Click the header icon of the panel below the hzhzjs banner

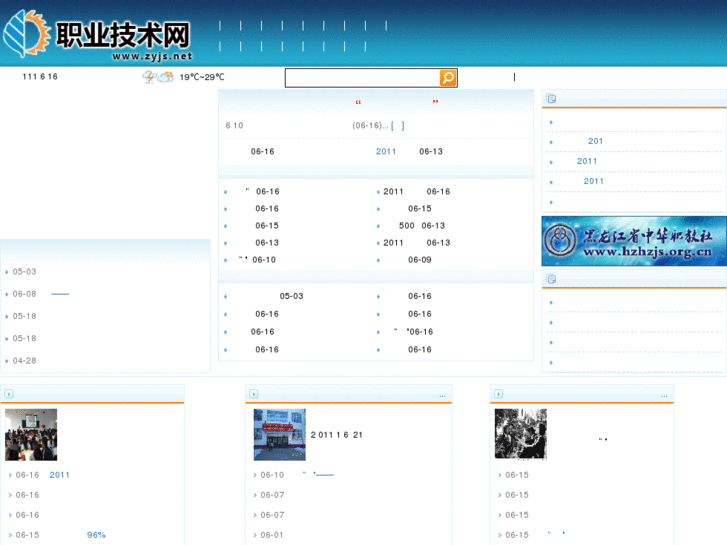(x=552, y=279)
